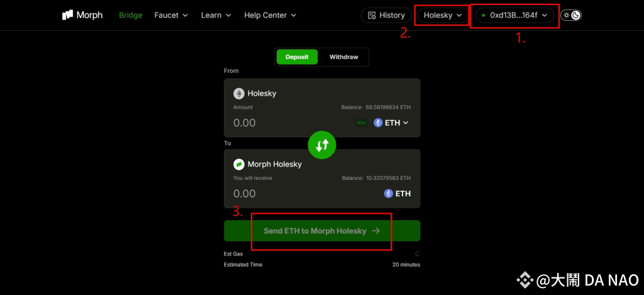
Task: Click the You will receive amount 0.00
Action: [245, 194]
